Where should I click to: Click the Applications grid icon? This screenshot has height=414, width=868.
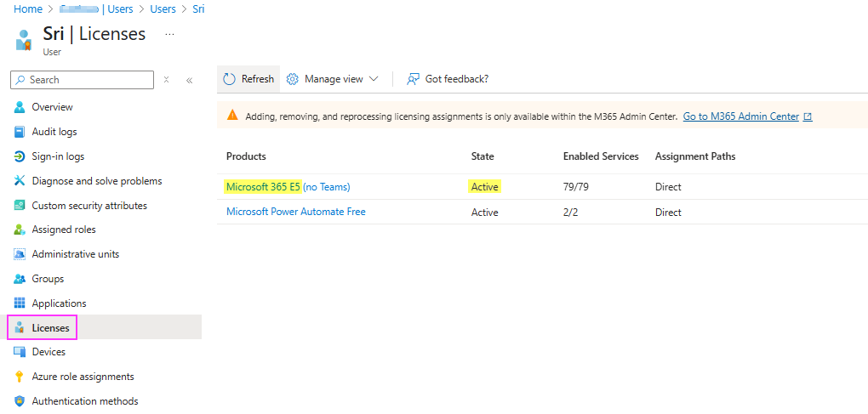[20, 303]
